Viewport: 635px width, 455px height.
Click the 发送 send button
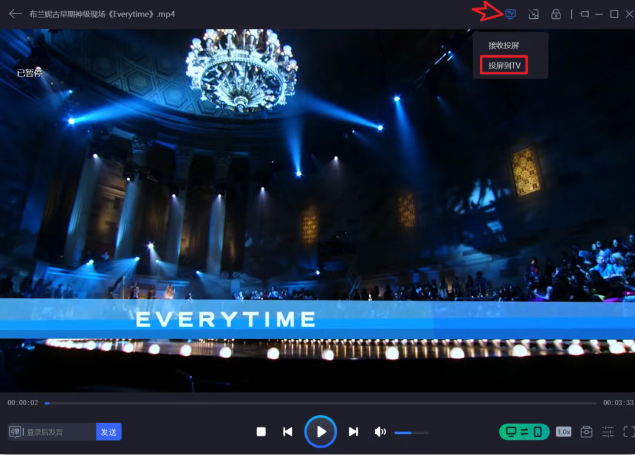[x=109, y=432]
